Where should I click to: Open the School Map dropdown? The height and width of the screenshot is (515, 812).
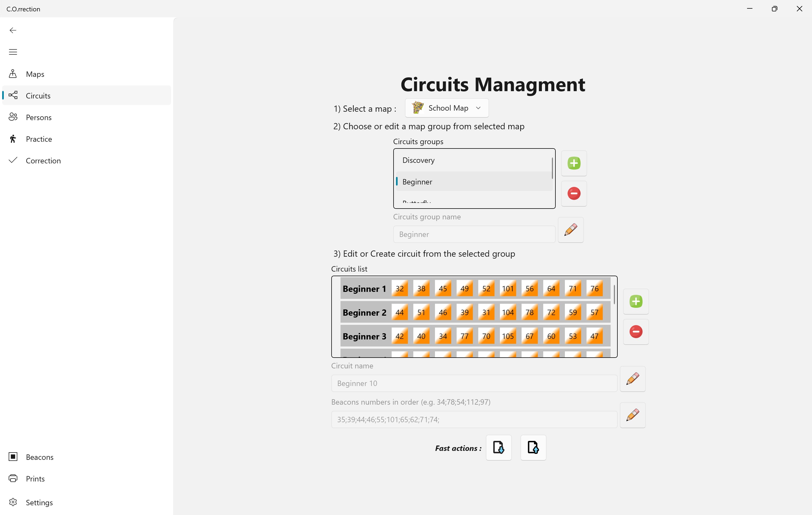click(447, 108)
